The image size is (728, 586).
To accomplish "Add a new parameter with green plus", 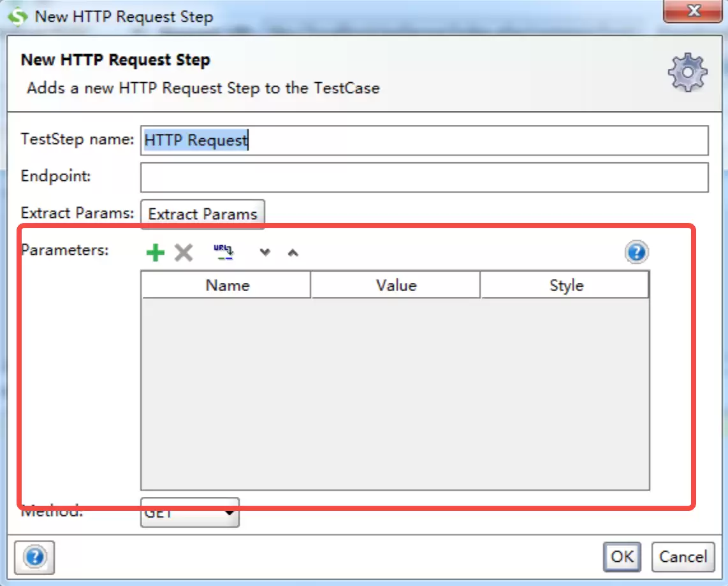I will pyautogui.click(x=155, y=252).
